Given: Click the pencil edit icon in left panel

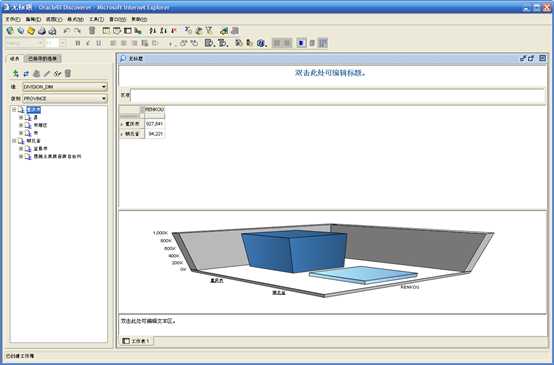Looking at the screenshot, I should click(x=47, y=73).
